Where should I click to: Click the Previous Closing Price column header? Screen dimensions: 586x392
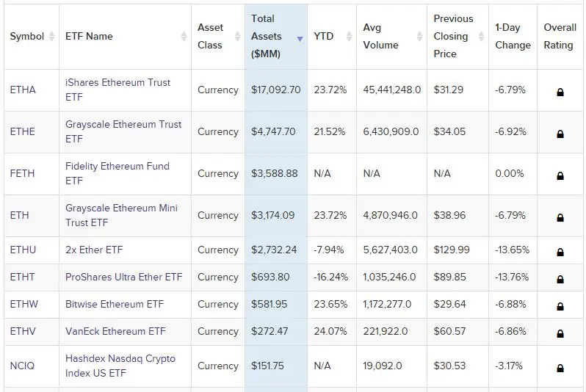coord(453,37)
